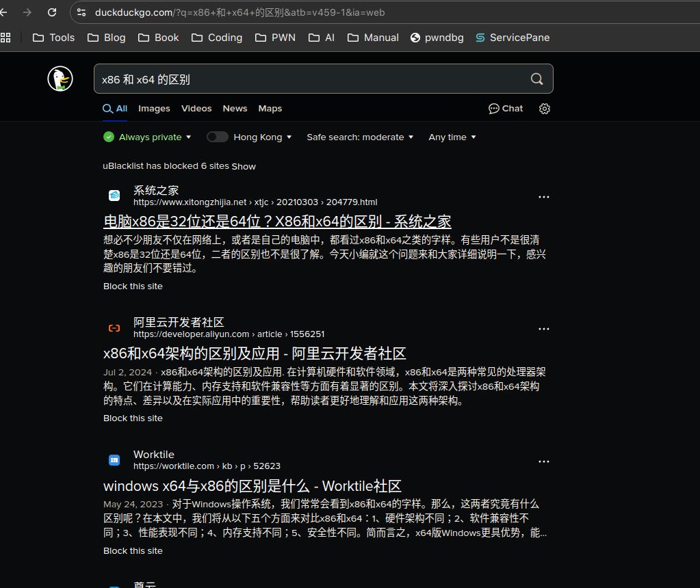Image resolution: width=700 pixels, height=588 pixels.
Task: Select the All search tab
Action: [115, 109]
